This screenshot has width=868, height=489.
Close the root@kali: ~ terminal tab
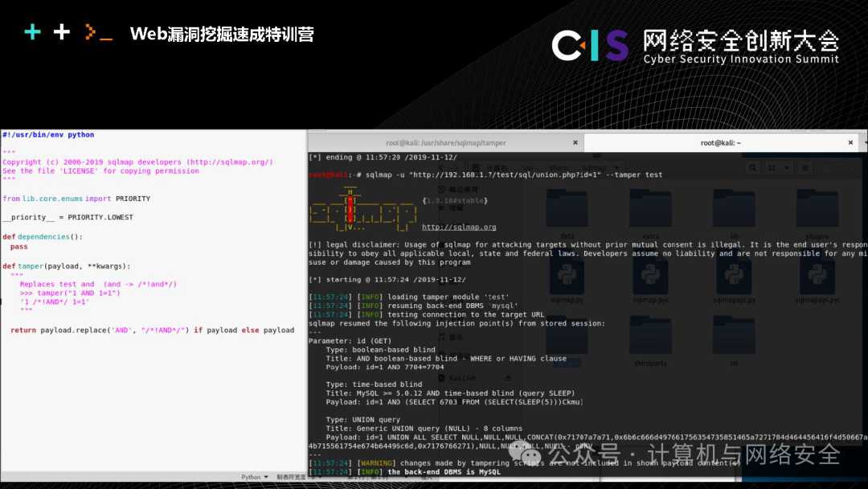850,143
